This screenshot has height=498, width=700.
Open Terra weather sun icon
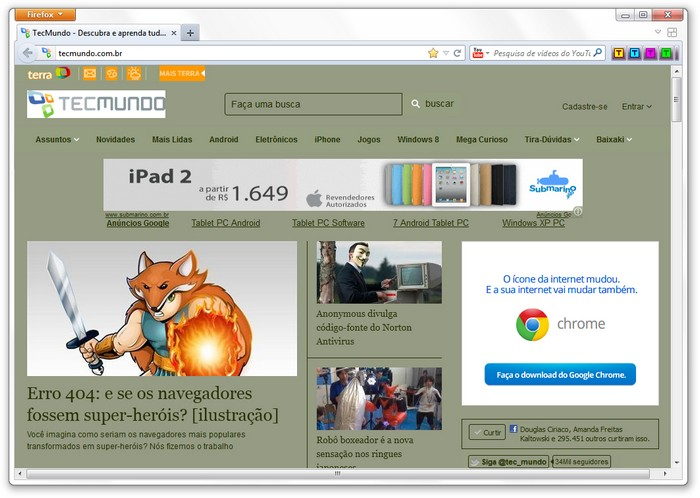coord(133,73)
